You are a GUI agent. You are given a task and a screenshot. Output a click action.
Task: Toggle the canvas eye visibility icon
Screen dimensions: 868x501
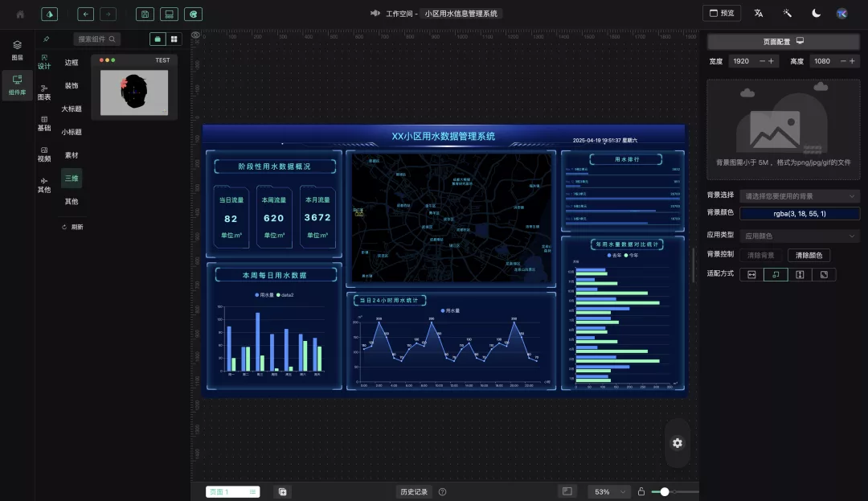click(x=195, y=36)
